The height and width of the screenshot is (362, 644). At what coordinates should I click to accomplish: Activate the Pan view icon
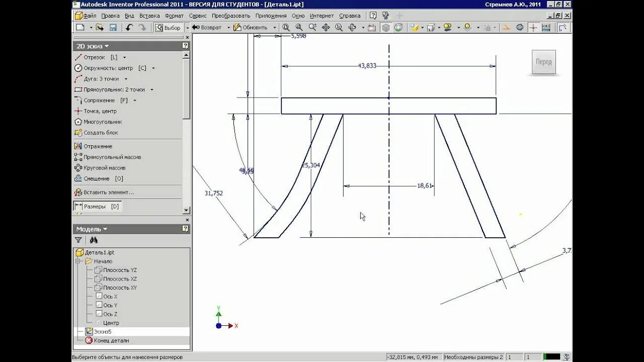tap(326, 27)
